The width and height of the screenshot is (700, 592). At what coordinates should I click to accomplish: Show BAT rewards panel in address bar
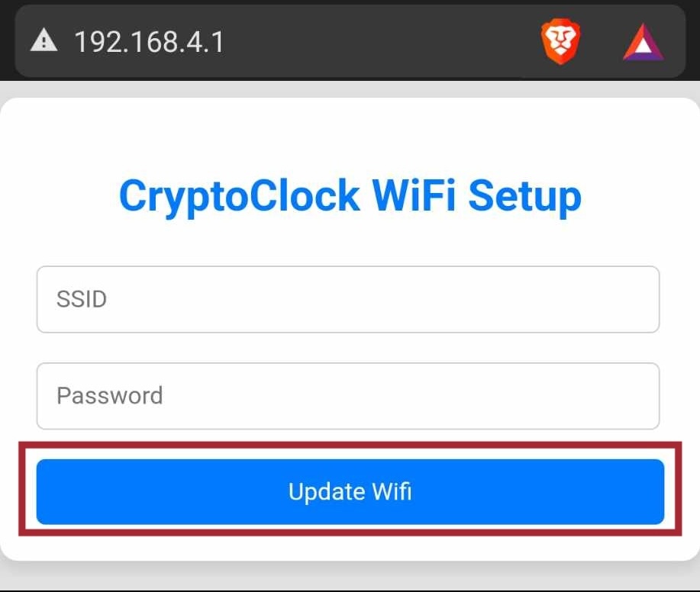pos(644,43)
